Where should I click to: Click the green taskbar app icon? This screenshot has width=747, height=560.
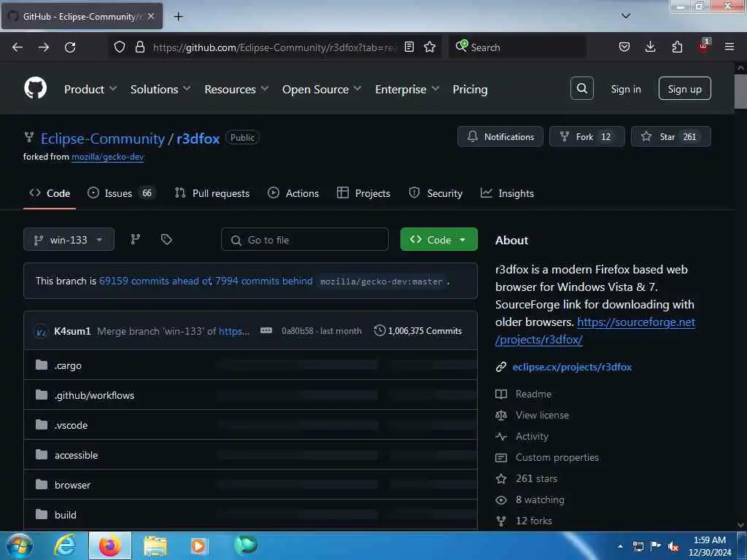tap(246, 545)
